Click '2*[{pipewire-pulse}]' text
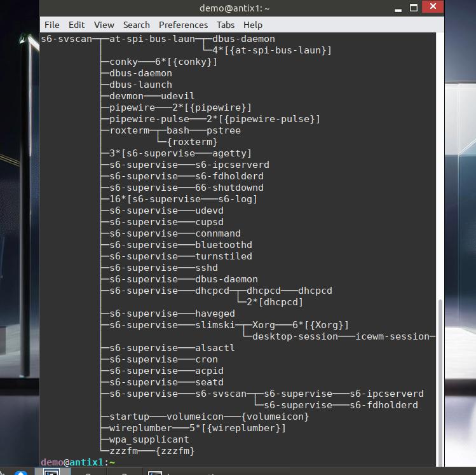Viewport: 476px width, 475px height. 264,119
